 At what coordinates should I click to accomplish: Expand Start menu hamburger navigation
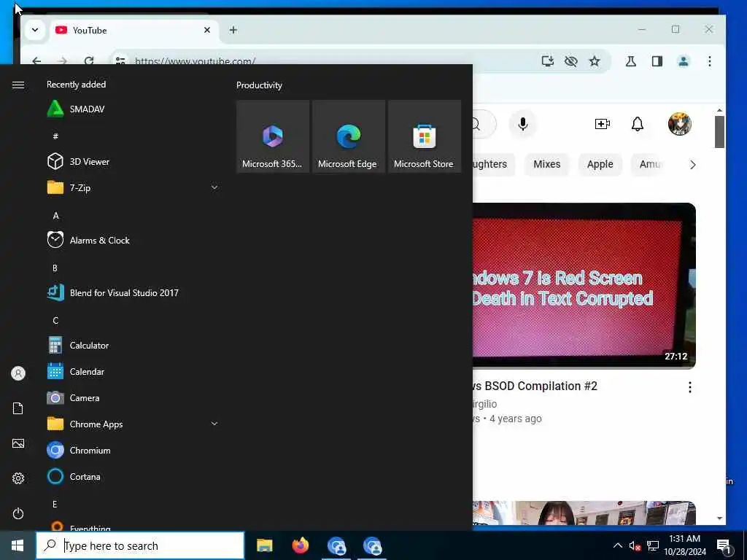point(18,85)
